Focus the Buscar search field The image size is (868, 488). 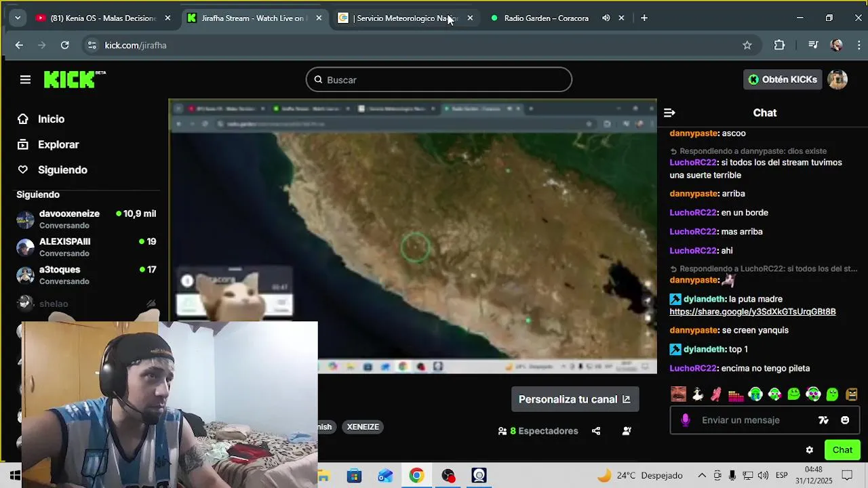(x=439, y=79)
